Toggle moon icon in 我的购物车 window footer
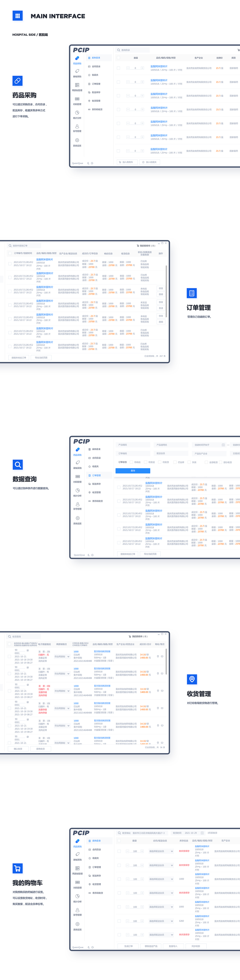The height and width of the screenshot is (980, 240). pyautogui.click(x=88, y=947)
